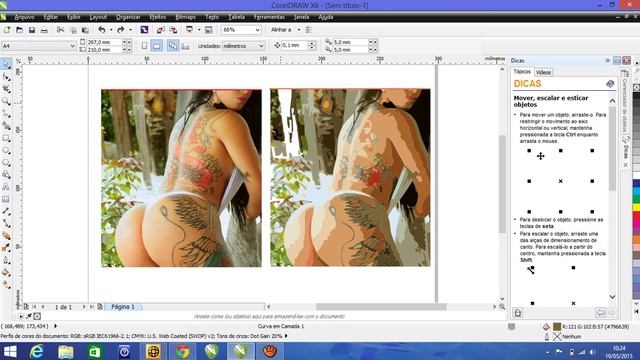
Task: Select the Table tool
Action: (x=6, y=199)
